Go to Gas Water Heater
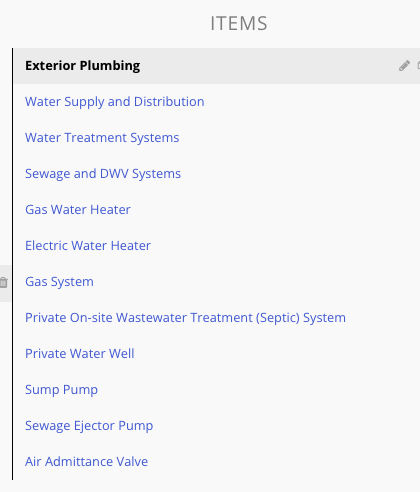The height and width of the screenshot is (492, 420). coord(78,210)
